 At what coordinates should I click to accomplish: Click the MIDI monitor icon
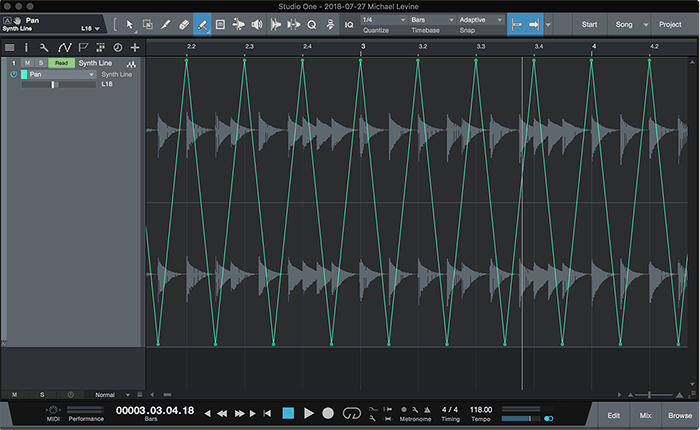(53, 410)
